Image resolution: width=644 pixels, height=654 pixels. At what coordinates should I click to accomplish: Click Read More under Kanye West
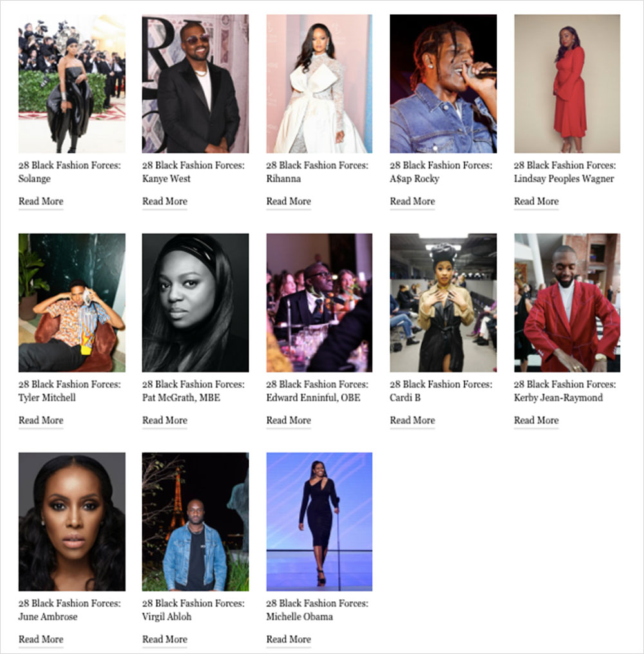coord(164,201)
